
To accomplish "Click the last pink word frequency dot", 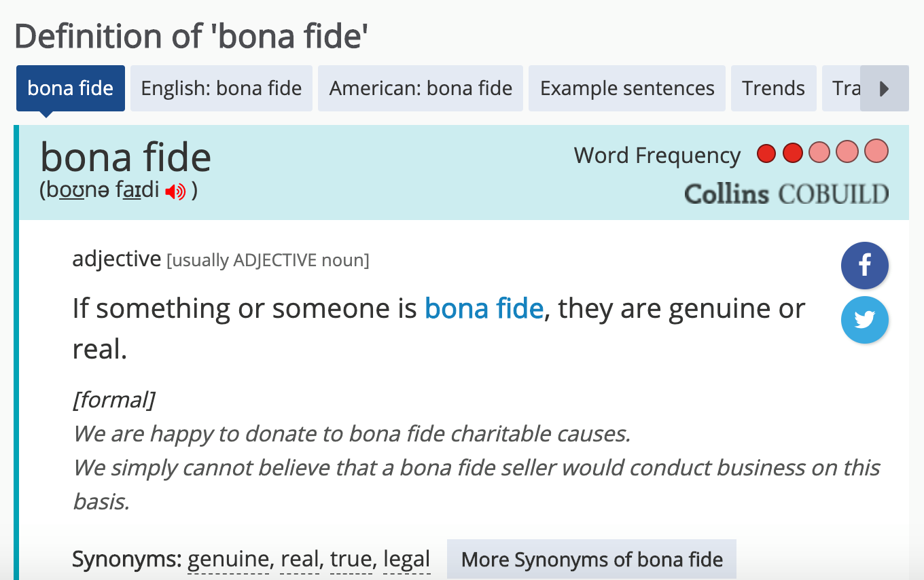I will 876,152.
